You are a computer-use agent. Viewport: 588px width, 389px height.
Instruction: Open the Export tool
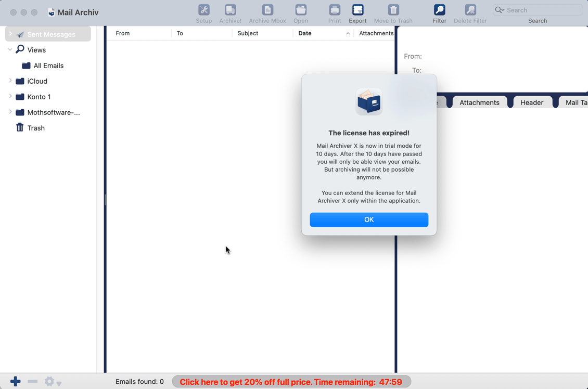pyautogui.click(x=357, y=14)
